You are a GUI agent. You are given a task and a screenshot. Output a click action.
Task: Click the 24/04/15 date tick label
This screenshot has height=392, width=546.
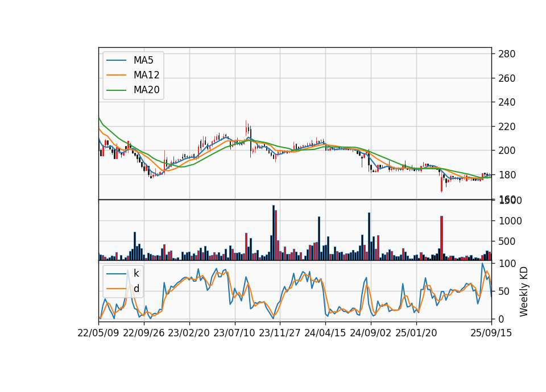coord(325,333)
